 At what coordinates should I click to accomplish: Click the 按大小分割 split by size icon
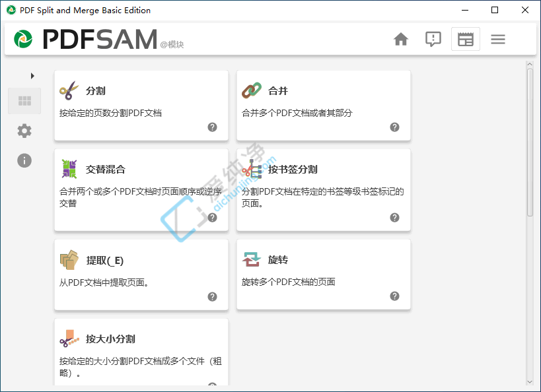pos(69,338)
